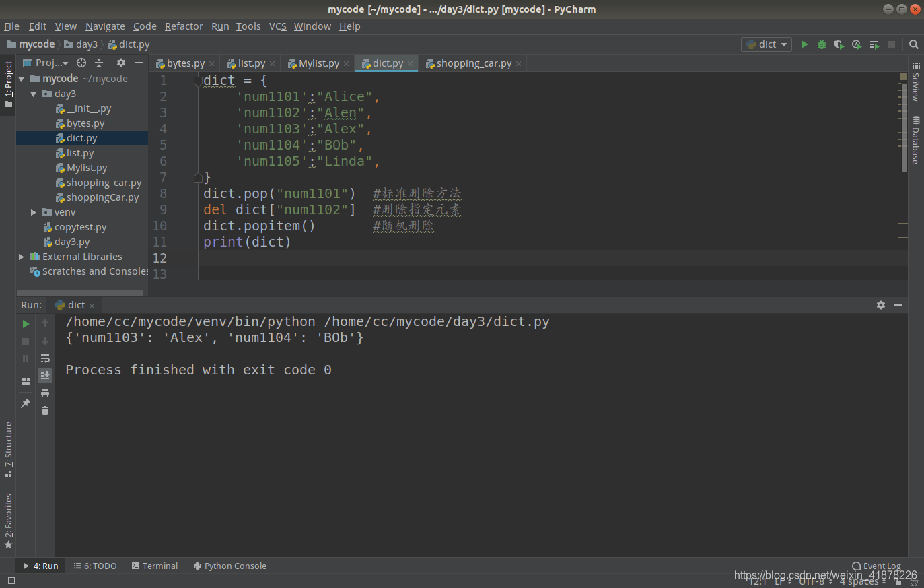Screen dimensions: 924x588
Task: Open Search Everywhere magnifier icon
Action: tap(914, 44)
